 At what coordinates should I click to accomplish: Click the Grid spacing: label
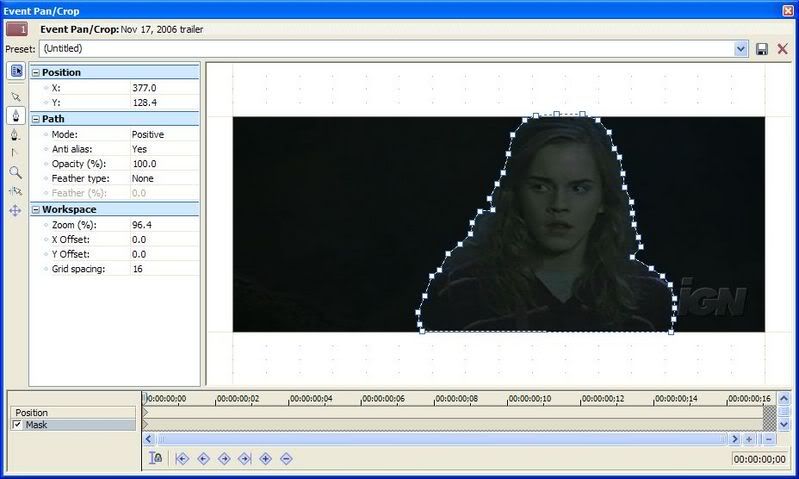click(x=78, y=269)
